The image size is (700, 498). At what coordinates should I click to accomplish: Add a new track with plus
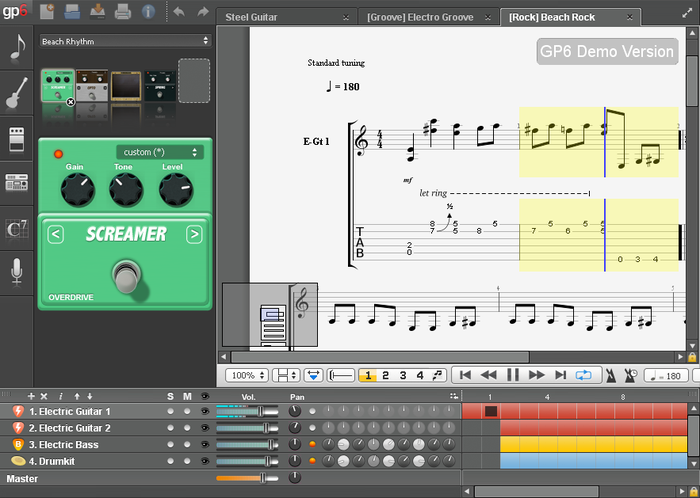point(31,396)
